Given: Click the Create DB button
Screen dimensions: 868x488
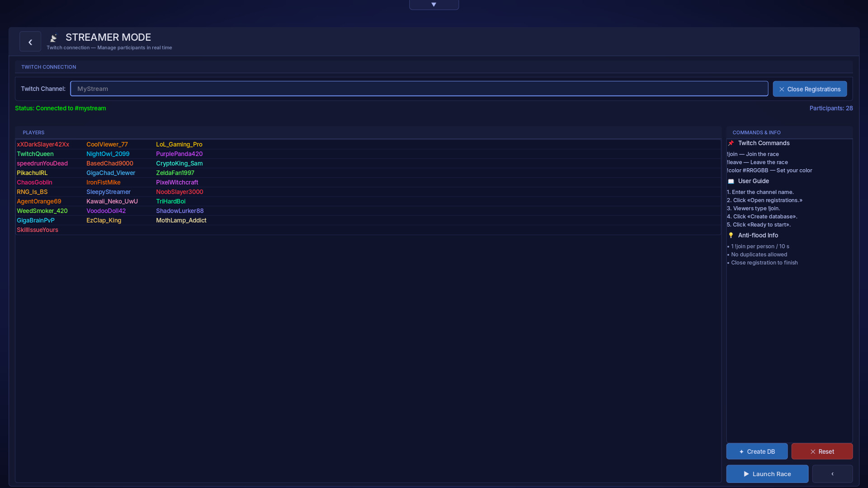Looking at the screenshot, I should pos(757,451).
